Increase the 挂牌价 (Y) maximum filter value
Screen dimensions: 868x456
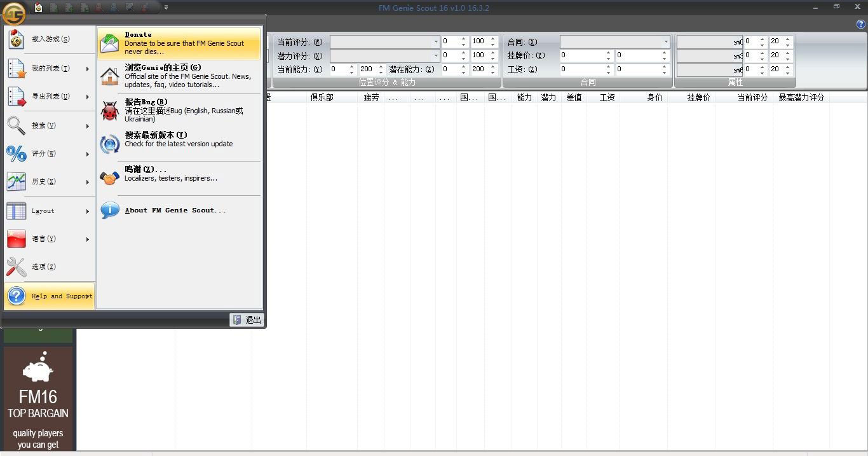coord(665,52)
